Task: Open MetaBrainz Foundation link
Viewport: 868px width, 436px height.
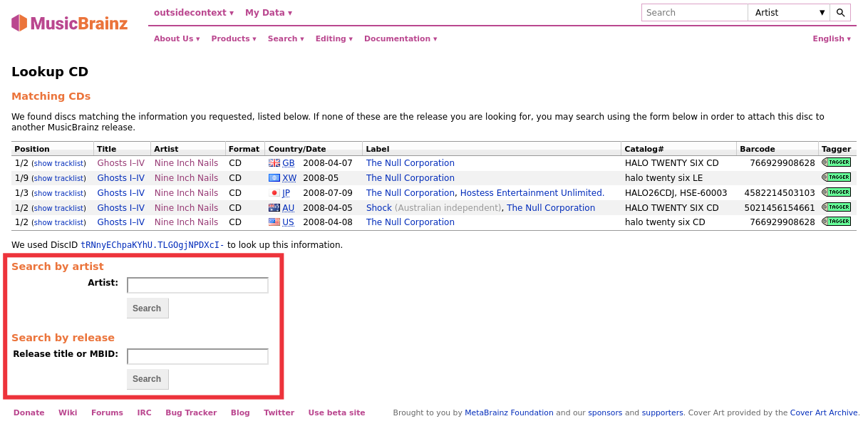Action: point(509,412)
